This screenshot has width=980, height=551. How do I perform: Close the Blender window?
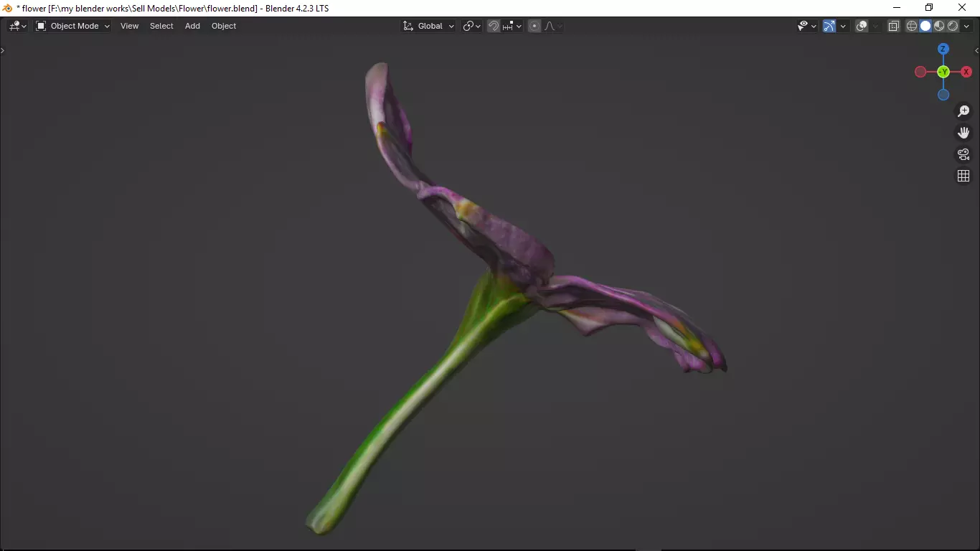pyautogui.click(x=962, y=8)
